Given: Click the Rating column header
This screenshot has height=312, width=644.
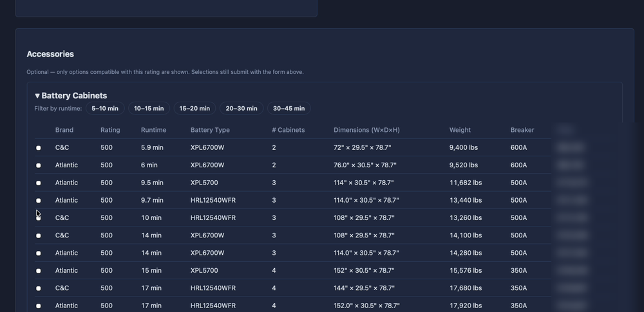Looking at the screenshot, I should 110,130.
